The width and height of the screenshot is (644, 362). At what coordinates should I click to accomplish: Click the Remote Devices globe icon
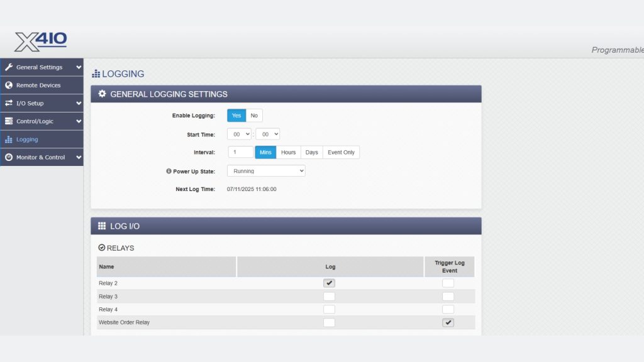(x=9, y=85)
